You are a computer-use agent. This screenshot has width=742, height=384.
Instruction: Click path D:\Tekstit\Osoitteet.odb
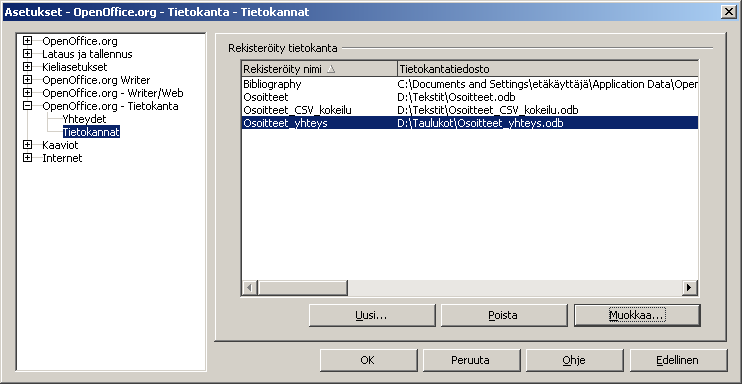456,97
